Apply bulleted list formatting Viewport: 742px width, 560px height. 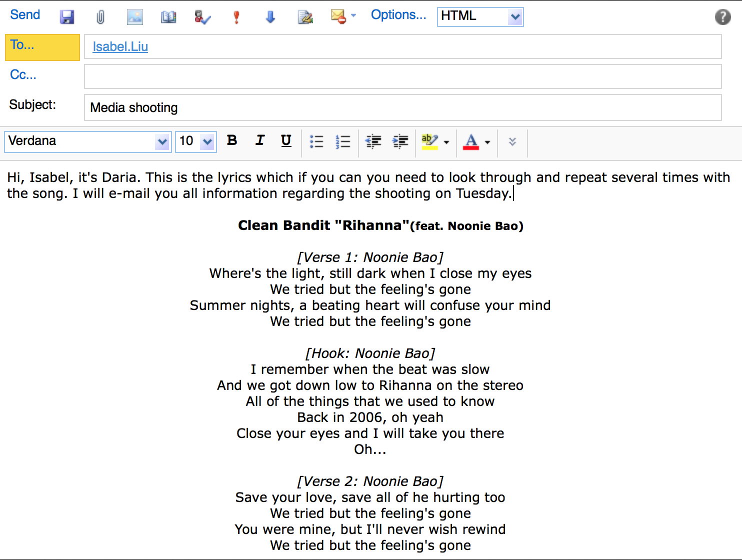(x=316, y=141)
